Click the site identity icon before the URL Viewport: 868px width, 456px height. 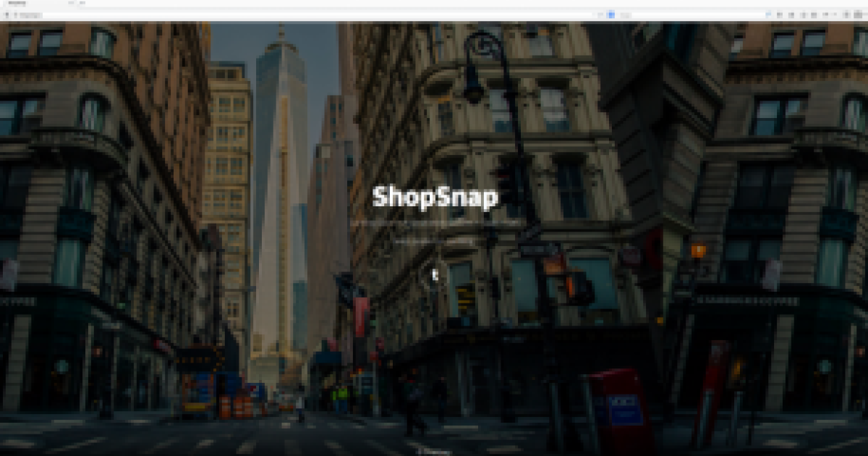click(x=16, y=14)
